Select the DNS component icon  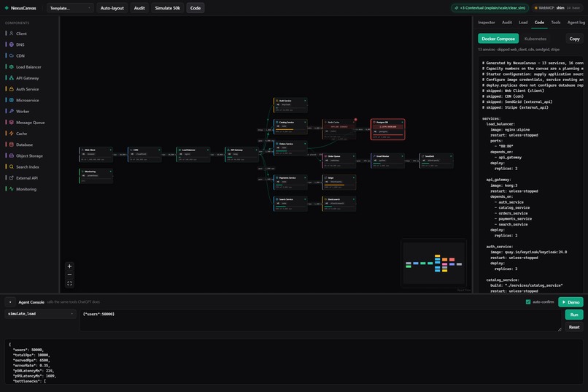coord(11,45)
